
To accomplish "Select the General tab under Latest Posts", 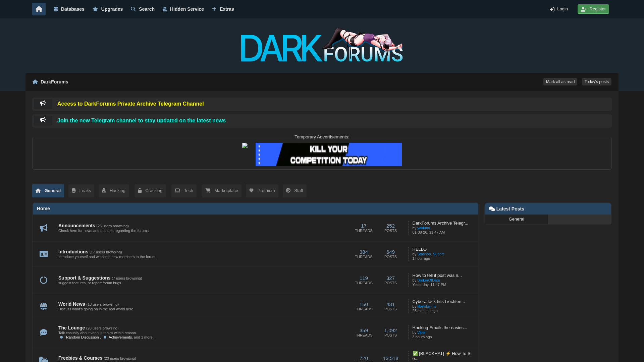I will pyautogui.click(x=516, y=219).
